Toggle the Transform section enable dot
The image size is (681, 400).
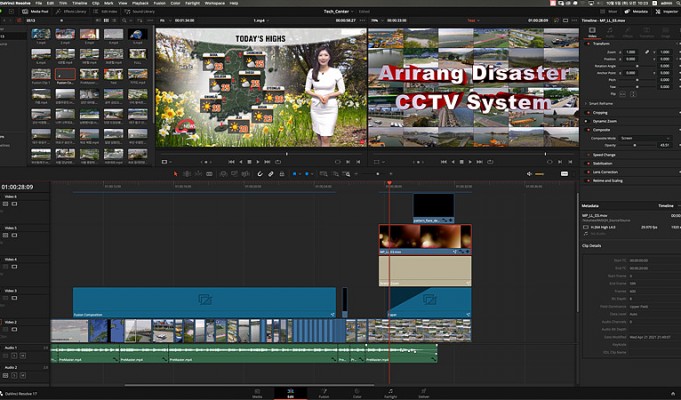[x=588, y=44]
